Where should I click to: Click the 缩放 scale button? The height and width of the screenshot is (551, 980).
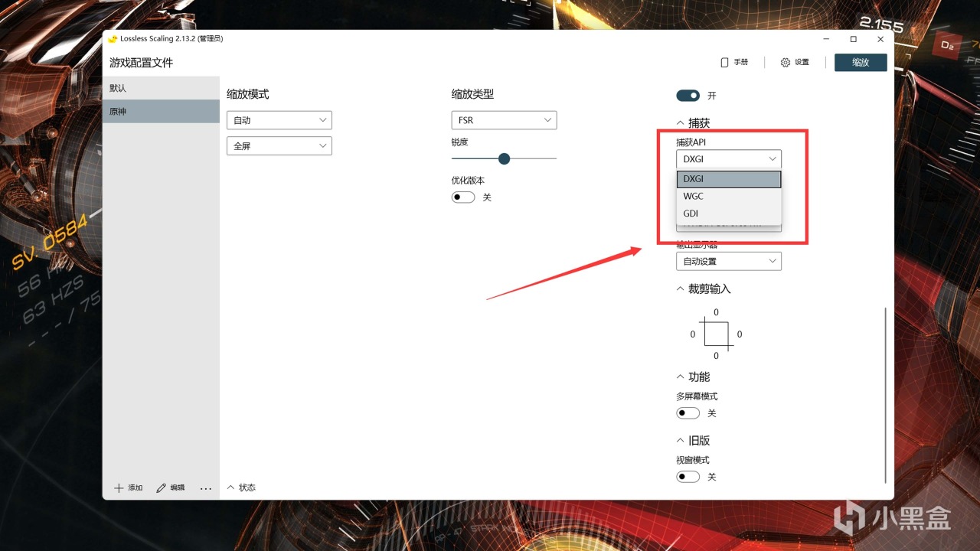[x=861, y=62]
